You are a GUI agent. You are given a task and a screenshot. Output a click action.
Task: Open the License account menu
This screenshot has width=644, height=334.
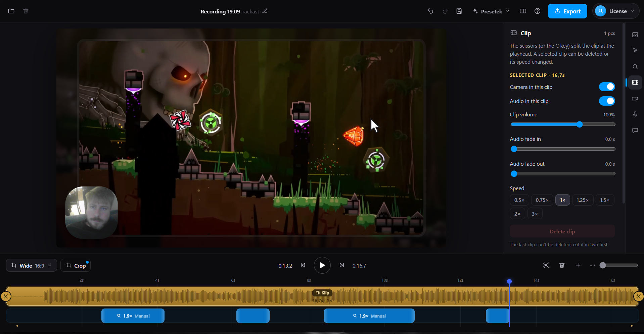point(616,11)
